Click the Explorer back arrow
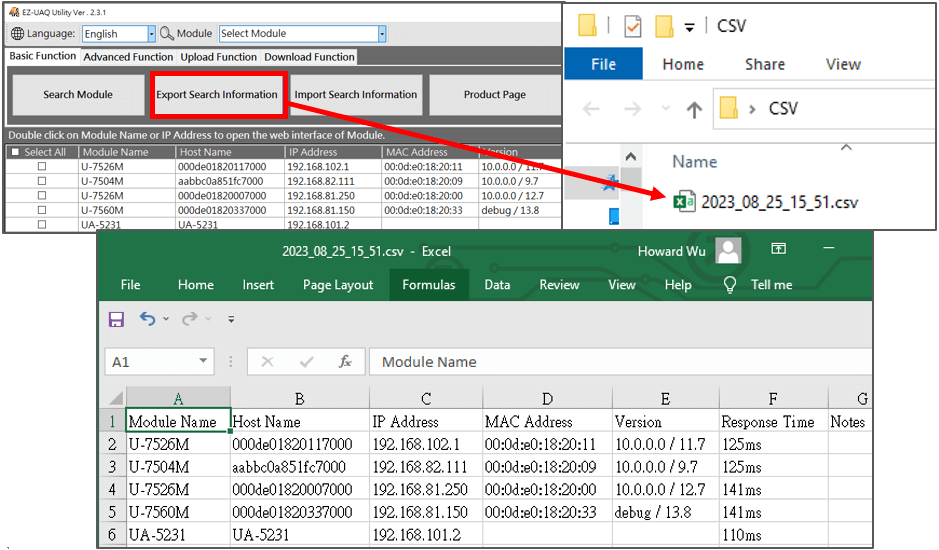Screen dimensions: 939x550 (x=591, y=109)
